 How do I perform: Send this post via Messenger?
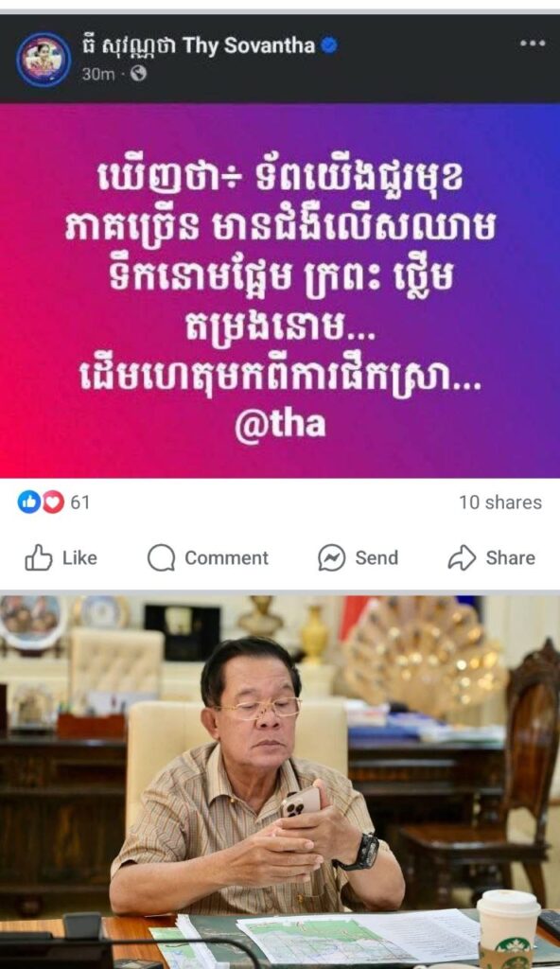pos(358,557)
